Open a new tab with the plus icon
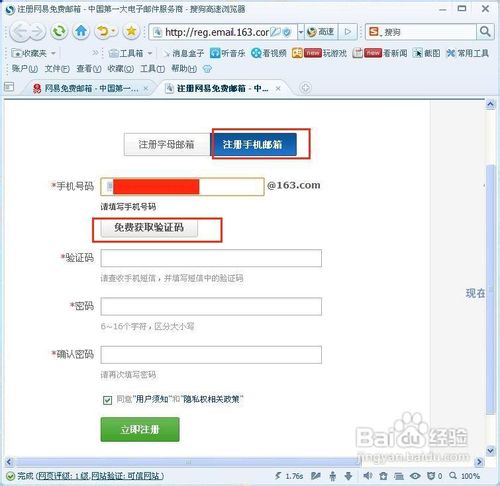500x486 pixels. coord(305,88)
